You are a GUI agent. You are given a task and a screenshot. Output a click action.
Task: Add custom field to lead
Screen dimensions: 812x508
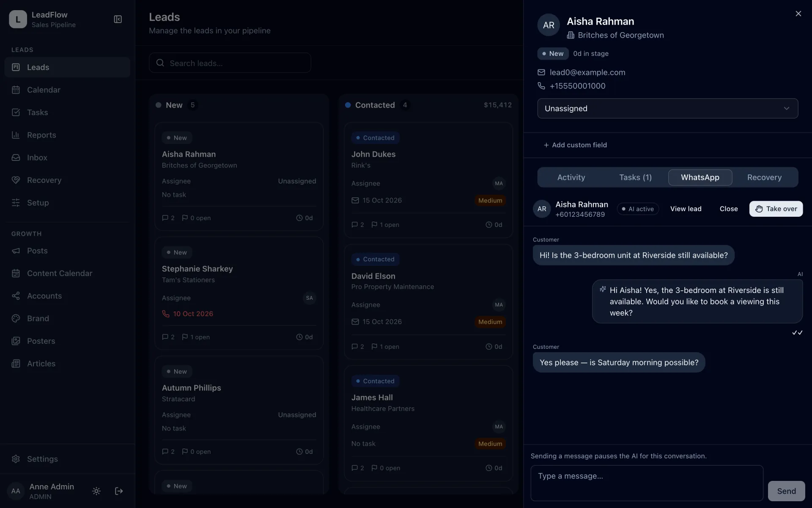pyautogui.click(x=575, y=145)
